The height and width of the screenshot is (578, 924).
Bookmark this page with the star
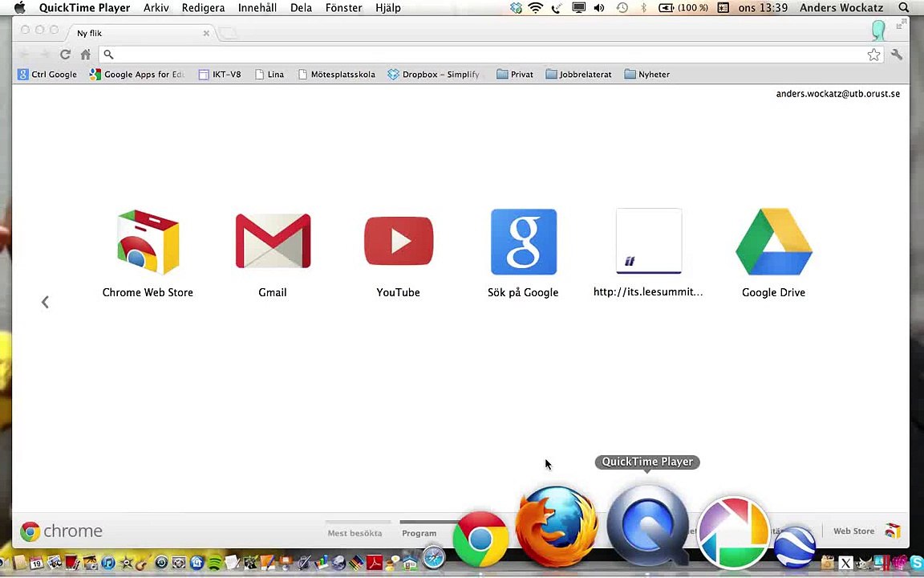point(874,55)
